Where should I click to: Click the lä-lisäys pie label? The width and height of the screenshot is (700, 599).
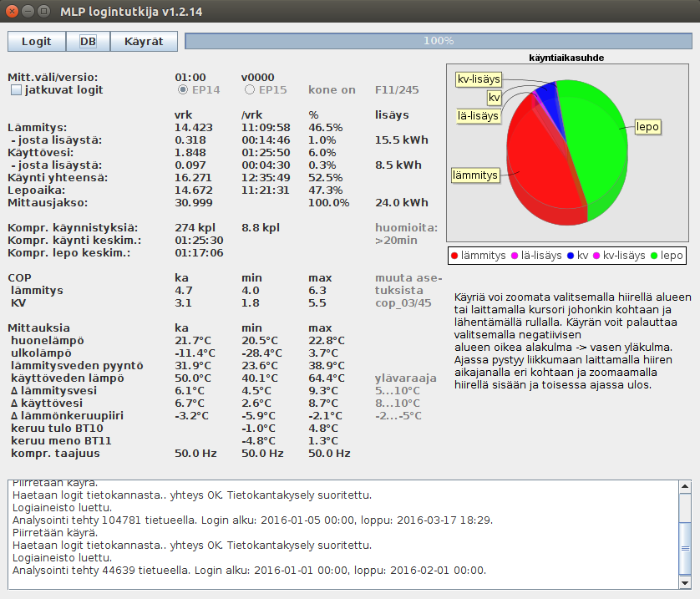click(478, 115)
